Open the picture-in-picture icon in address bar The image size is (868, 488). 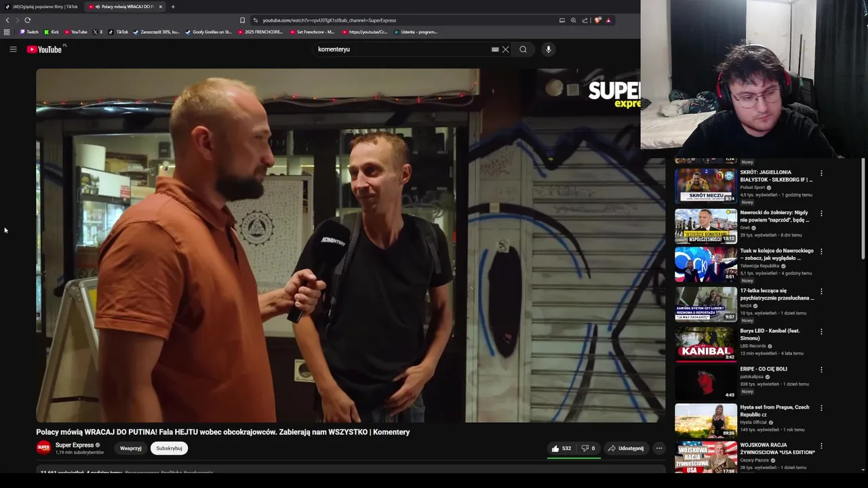click(x=561, y=20)
